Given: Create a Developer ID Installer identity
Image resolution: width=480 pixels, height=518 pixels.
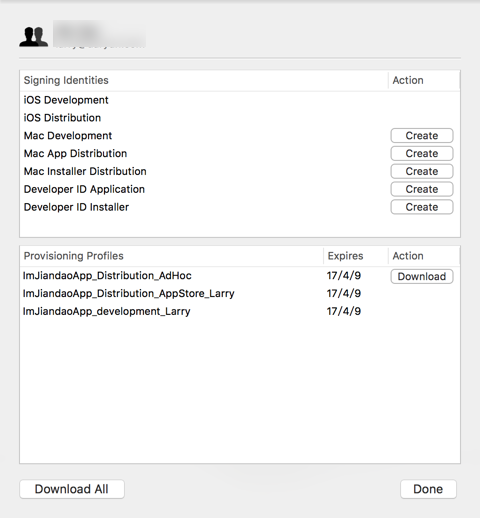Looking at the screenshot, I should [422, 207].
